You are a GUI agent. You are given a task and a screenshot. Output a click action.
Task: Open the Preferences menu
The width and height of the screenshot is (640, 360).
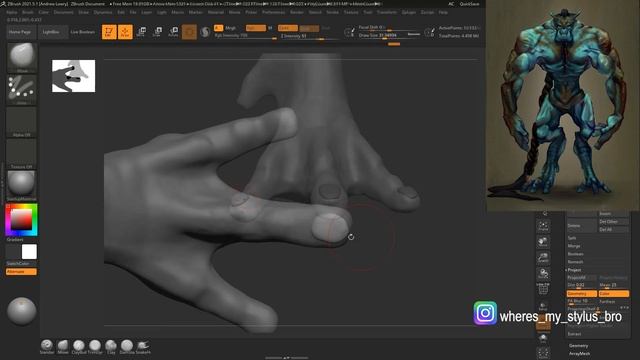point(273,12)
